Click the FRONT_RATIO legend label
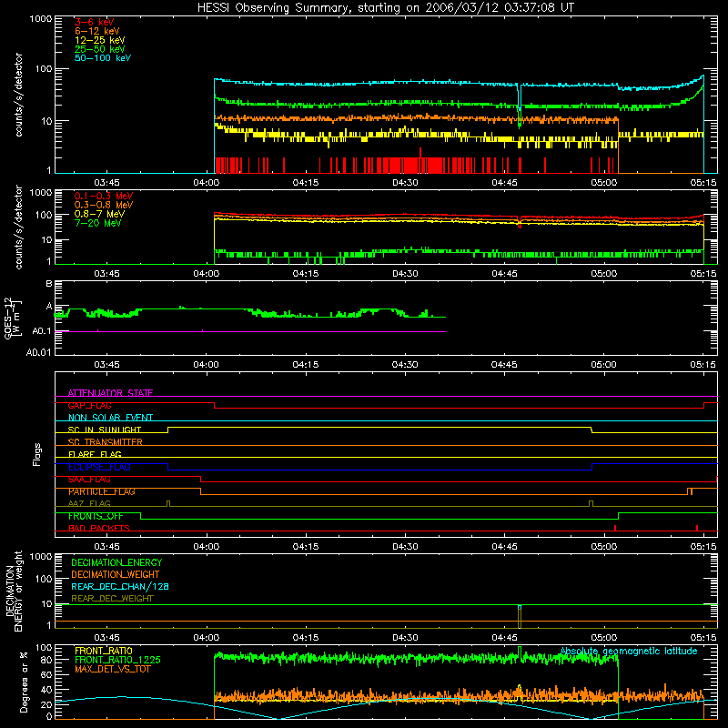 click(104, 652)
